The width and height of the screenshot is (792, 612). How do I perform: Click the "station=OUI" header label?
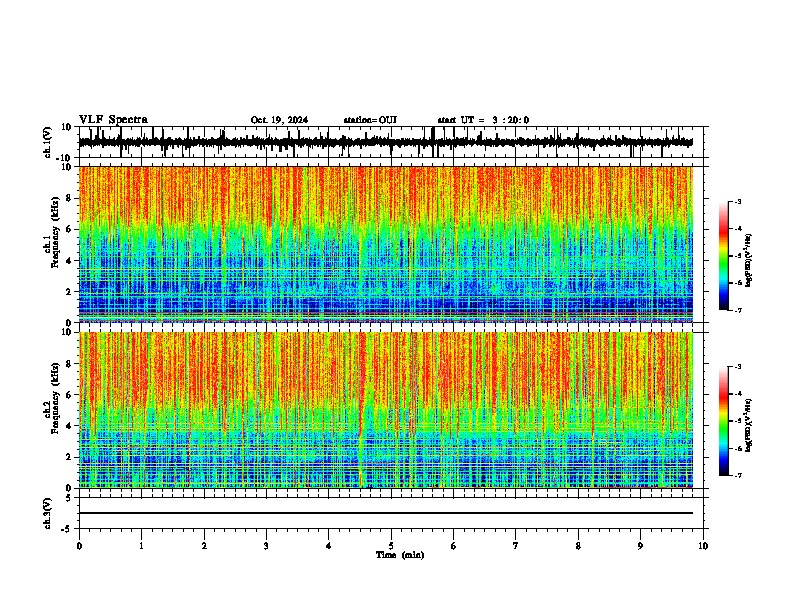370,120
